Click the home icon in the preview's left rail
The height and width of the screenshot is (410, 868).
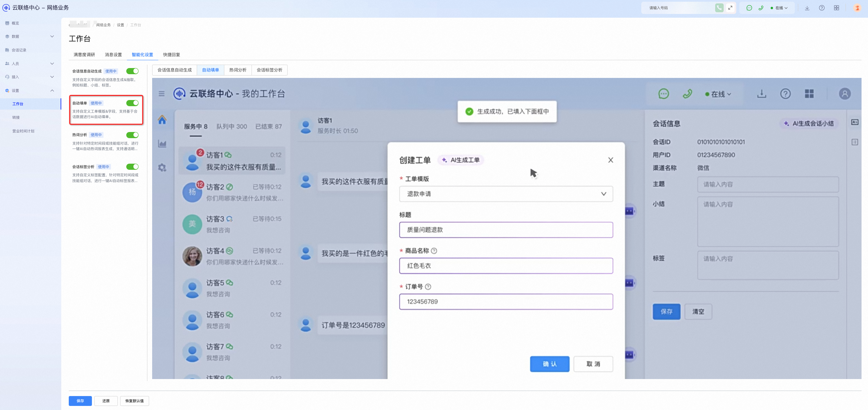(x=162, y=120)
